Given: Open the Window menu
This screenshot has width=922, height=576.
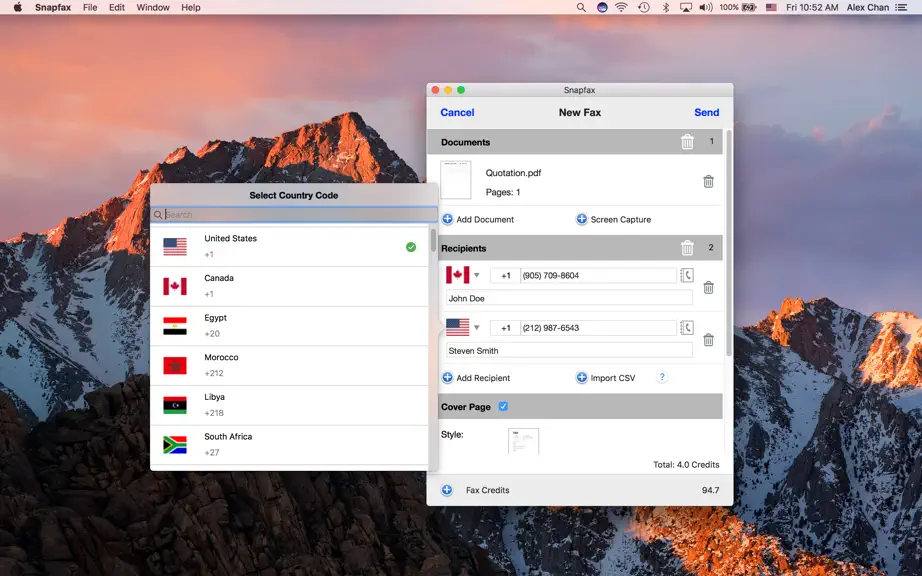Looking at the screenshot, I should point(153,7).
